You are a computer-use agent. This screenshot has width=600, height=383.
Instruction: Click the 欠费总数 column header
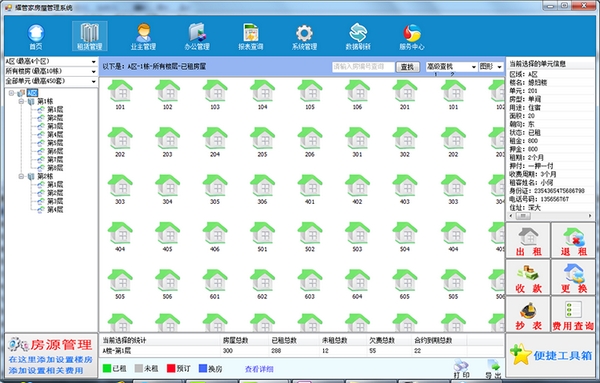tap(388, 340)
